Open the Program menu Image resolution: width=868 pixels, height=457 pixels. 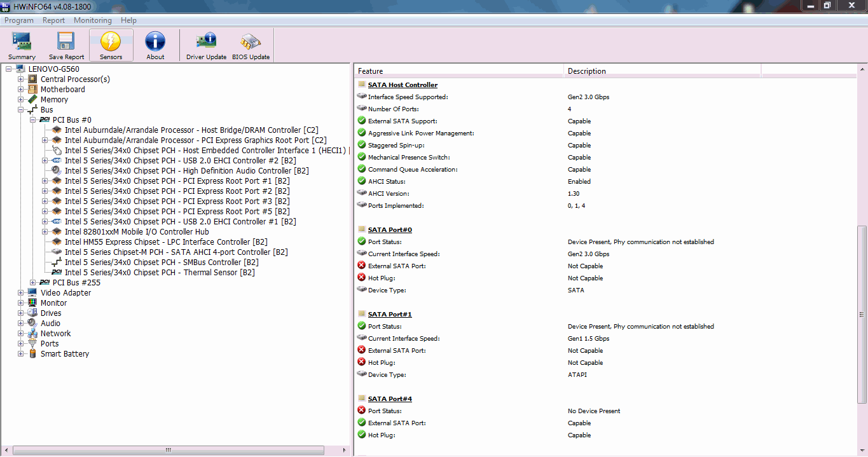(19, 20)
